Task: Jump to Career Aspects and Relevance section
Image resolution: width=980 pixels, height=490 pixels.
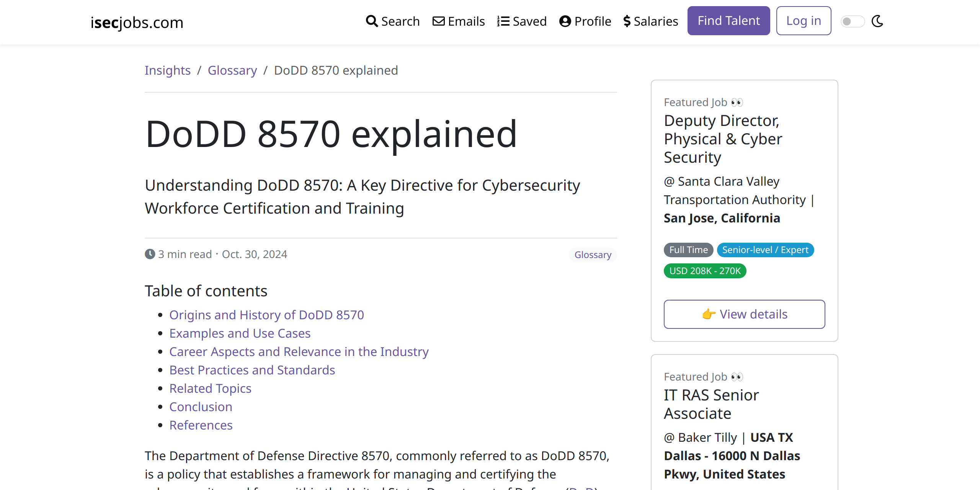Action: coord(299,351)
